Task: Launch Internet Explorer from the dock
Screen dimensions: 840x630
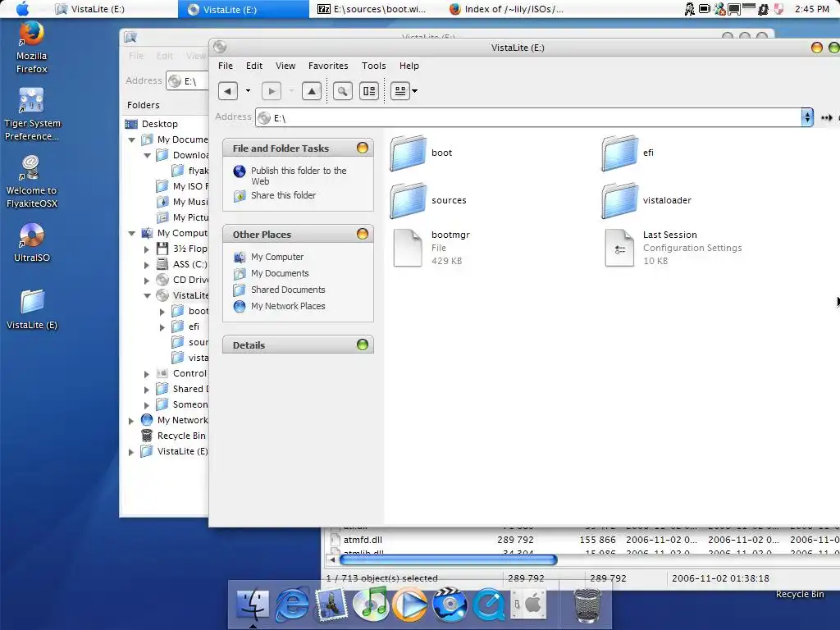Action: point(292,605)
